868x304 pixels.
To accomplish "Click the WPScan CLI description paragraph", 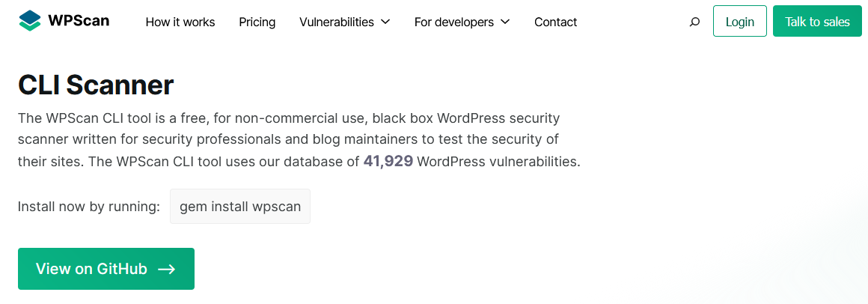I will [x=299, y=140].
